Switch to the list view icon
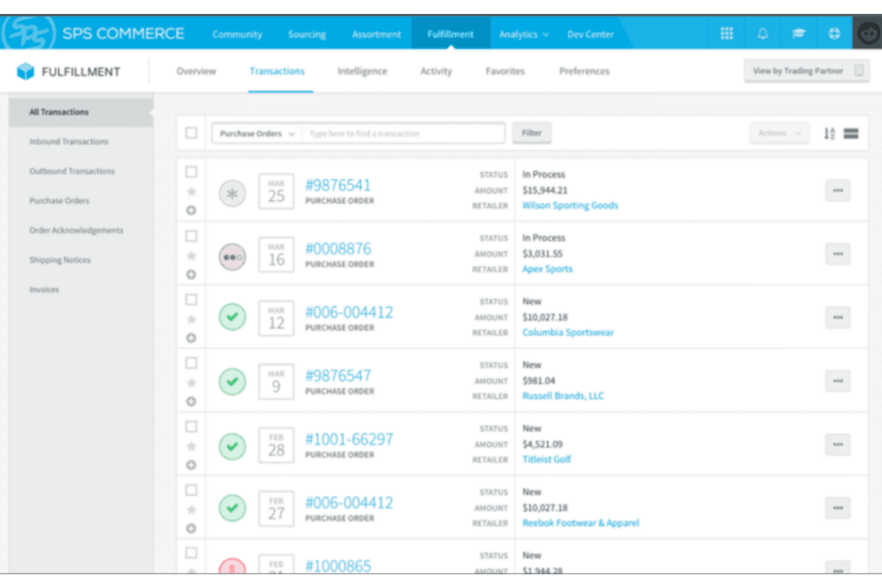Viewport: 882px width, 588px height. point(851,133)
